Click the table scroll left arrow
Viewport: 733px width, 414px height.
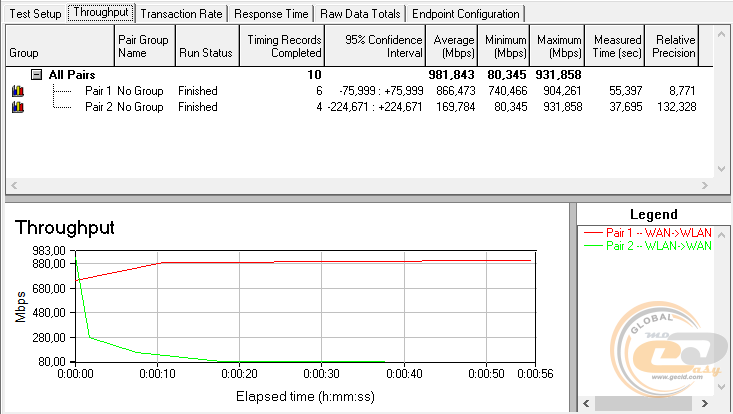point(14,186)
